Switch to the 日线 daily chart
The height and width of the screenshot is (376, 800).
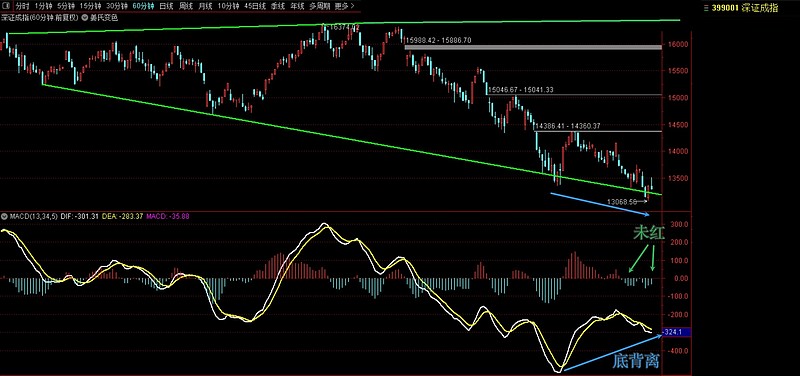point(165,7)
